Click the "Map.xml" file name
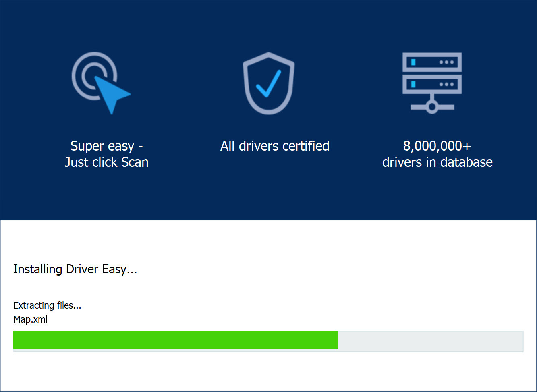The height and width of the screenshot is (392, 537). click(x=31, y=319)
